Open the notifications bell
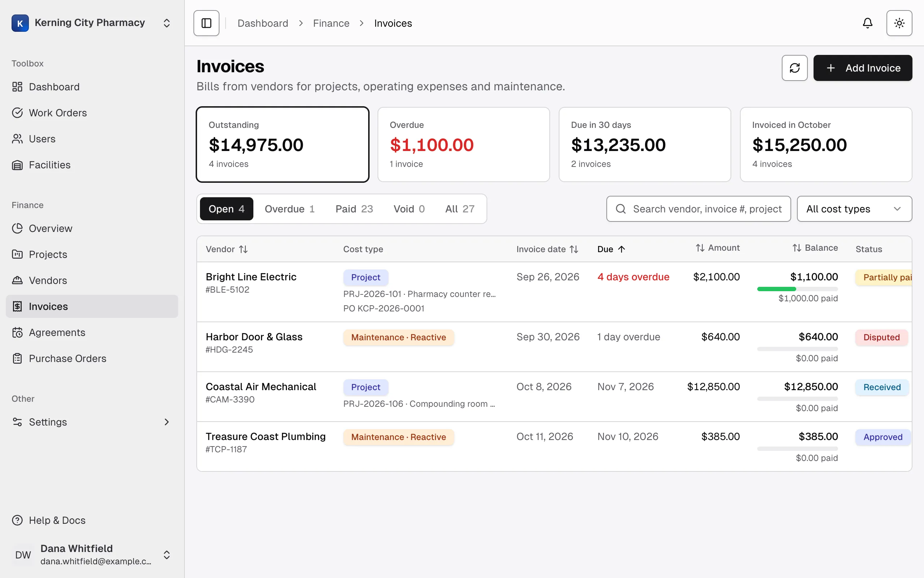Image resolution: width=924 pixels, height=578 pixels. (867, 23)
